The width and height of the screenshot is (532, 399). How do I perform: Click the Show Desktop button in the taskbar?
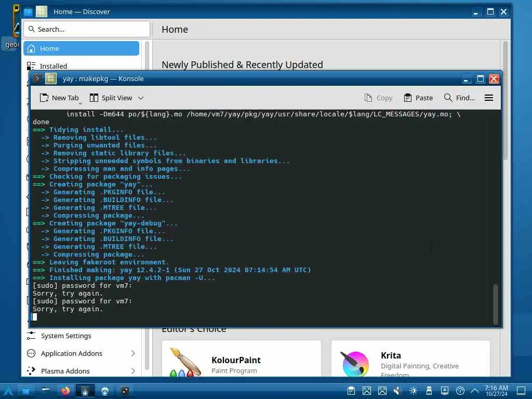521,391
